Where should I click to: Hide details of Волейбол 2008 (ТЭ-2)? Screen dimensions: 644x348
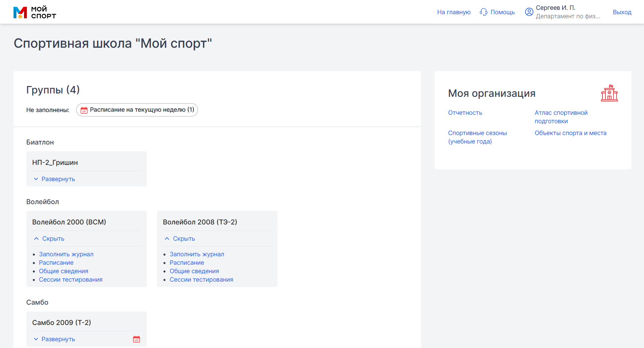(184, 239)
